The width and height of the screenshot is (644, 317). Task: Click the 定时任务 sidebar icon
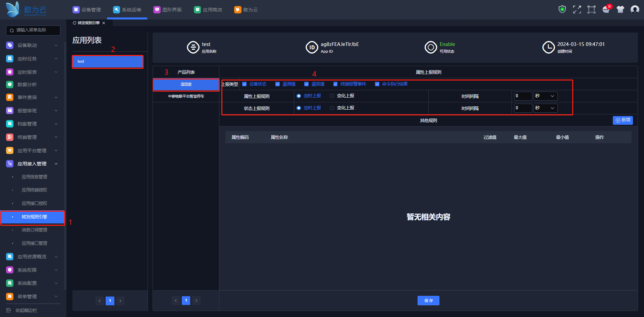(x=10, y=59)
